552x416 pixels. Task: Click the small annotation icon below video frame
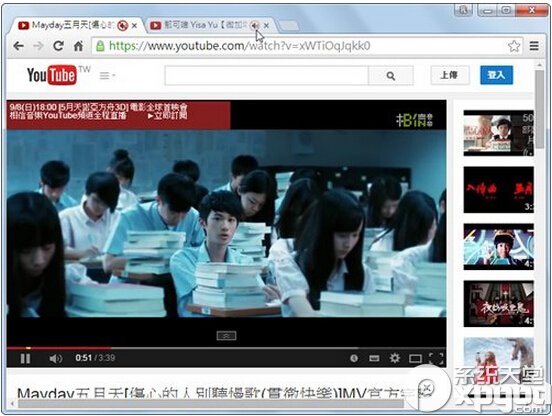[x=226, y=336]
